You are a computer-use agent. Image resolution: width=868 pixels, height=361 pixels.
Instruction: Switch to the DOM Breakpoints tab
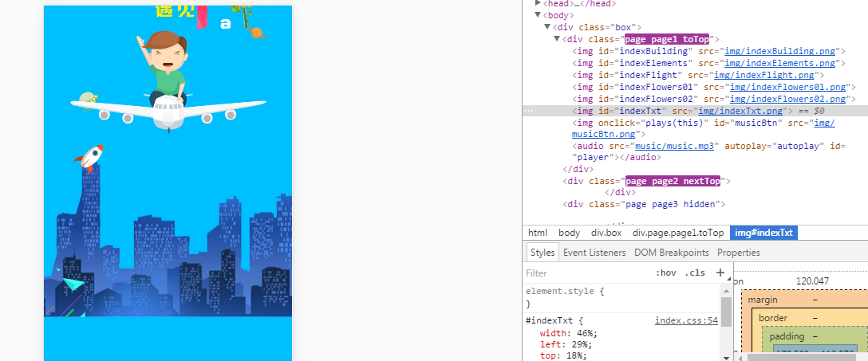tap(672, 253)
